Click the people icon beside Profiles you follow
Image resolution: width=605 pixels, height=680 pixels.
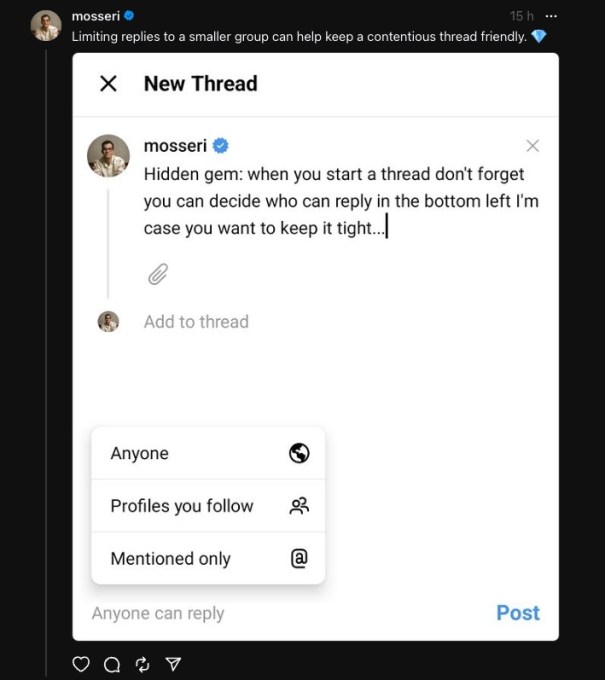299,506
